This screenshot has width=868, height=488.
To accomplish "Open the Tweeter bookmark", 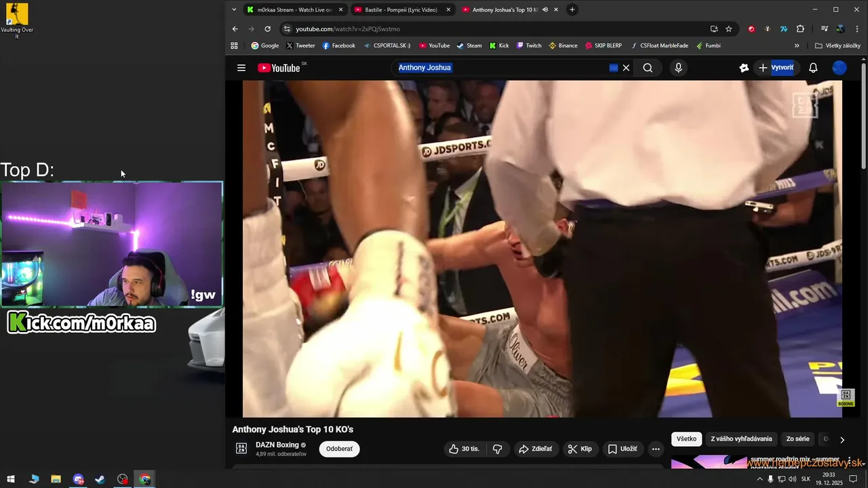I will (x=300, y=45).
